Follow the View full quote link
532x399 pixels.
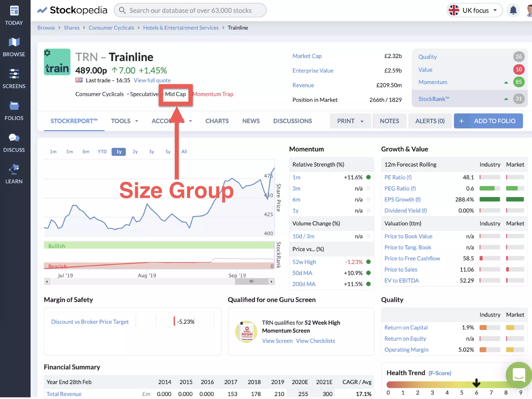click(x=152, y=81)
